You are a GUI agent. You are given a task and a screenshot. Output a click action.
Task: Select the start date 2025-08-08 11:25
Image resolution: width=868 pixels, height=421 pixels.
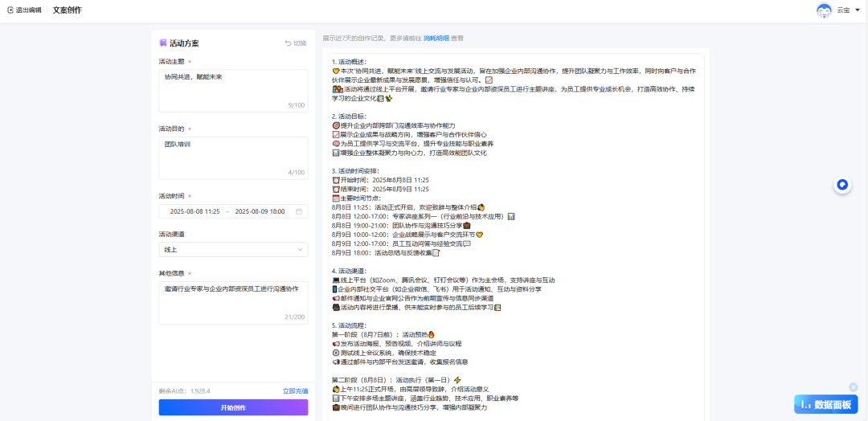pos(194,211)
